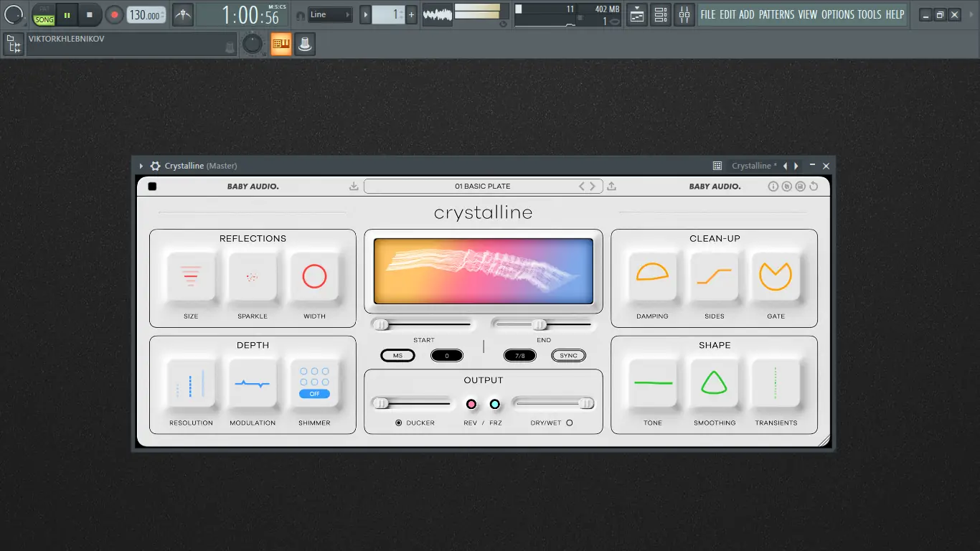The width and height of the screenshot is (980, 551).
Task: Click the Crystalline undo arrow icon
Action: pos(814,187)
